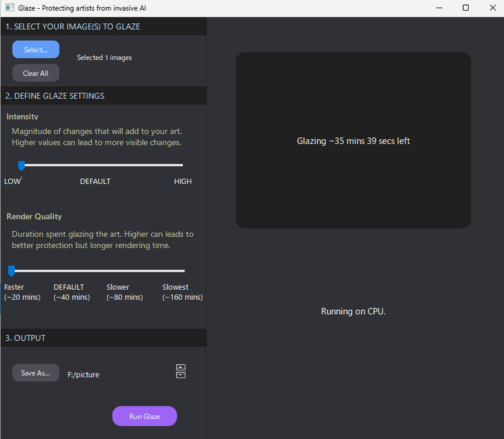
Task: Click the Select... image button
Action: pos(36,50)
